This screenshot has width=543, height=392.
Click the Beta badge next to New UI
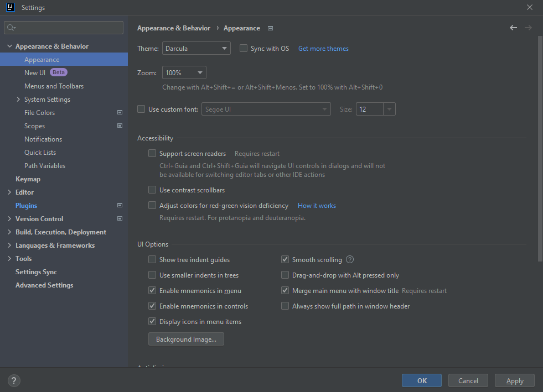pyautogui.click(x=59, y=72)
